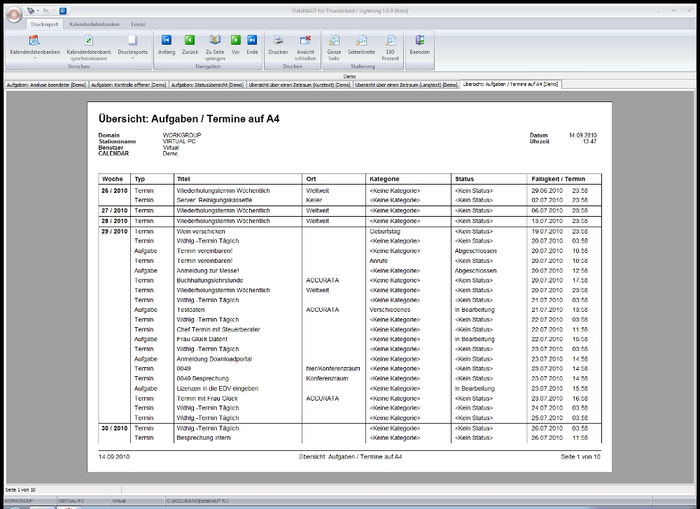Screen dimensions: 700x509
Task: Click the Titel column header
Action: tap(183, 179)
